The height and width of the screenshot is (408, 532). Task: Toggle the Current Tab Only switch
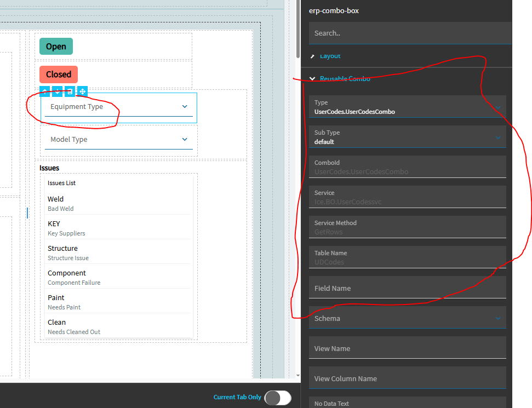pos(278,398)
